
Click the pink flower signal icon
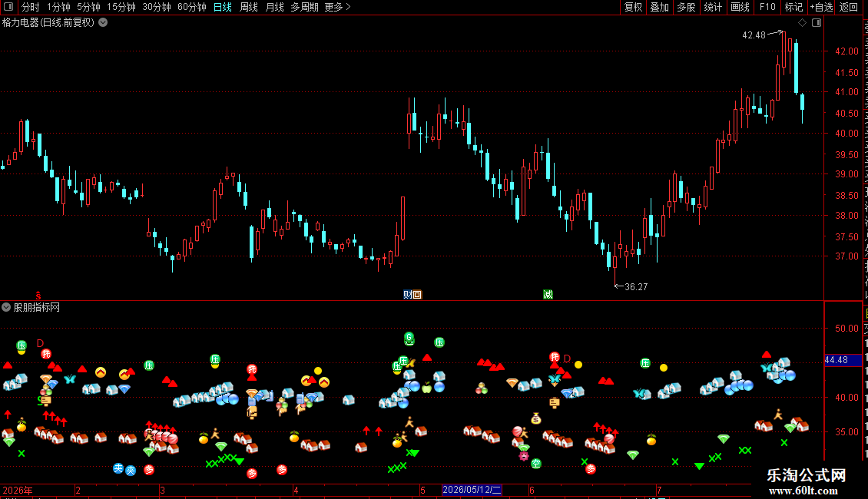click(524, 456)
